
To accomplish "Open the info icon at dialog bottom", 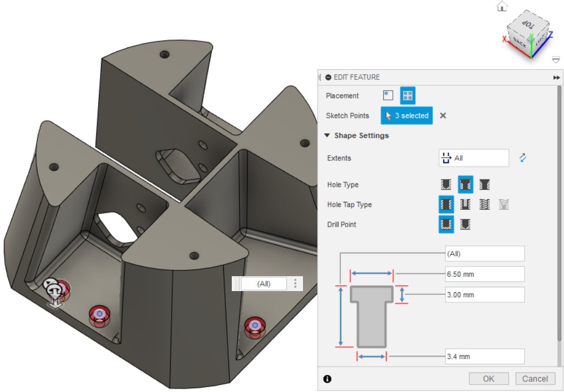I will (327, 379).
